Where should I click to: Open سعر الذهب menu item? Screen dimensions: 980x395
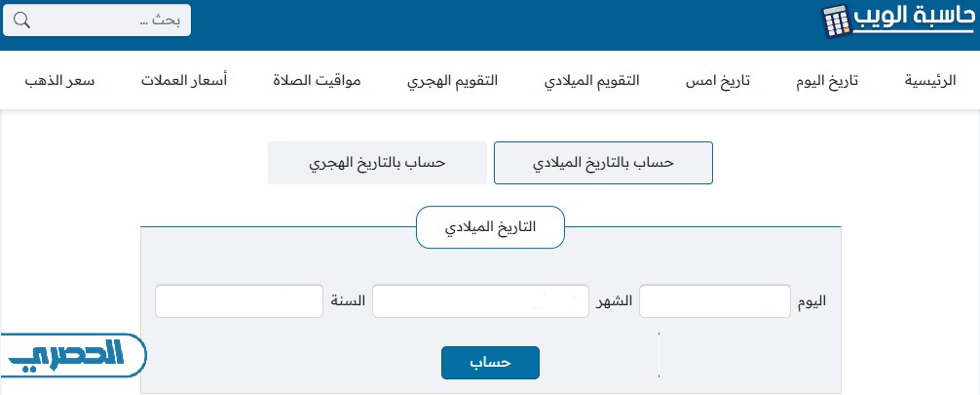[59, 81]
